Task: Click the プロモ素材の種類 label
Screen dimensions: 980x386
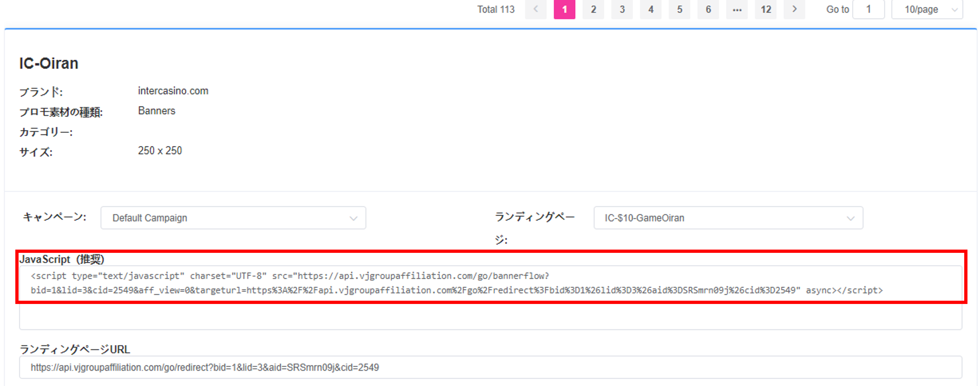Action: pos(61,112)
